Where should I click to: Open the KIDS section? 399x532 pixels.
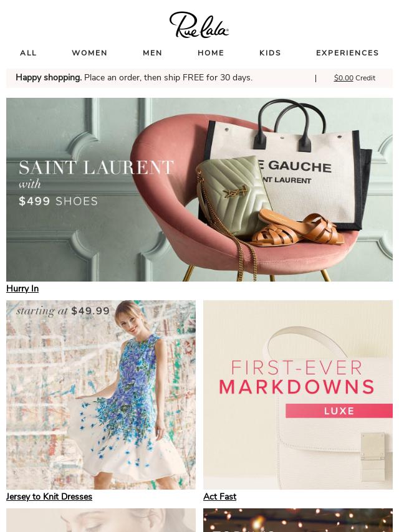tap(271, 53)
